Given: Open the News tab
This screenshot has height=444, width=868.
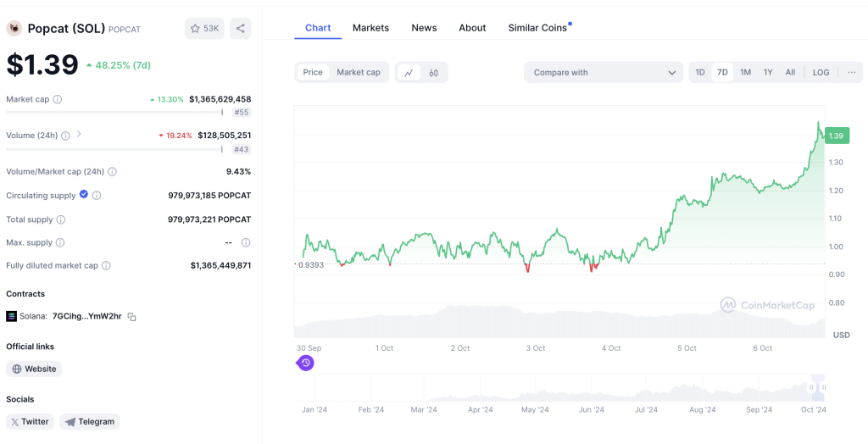Looking at the screenshot, I should (x=424, y=28).
